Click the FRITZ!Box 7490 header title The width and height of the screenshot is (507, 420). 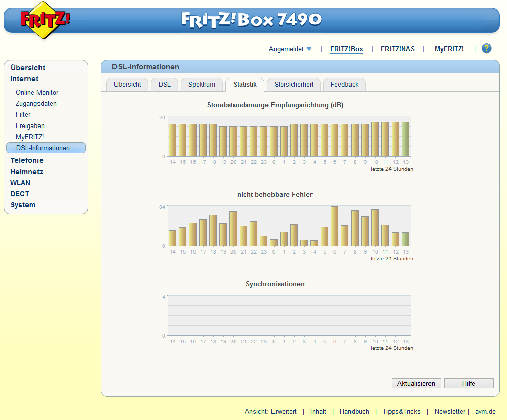click(251, 20)
